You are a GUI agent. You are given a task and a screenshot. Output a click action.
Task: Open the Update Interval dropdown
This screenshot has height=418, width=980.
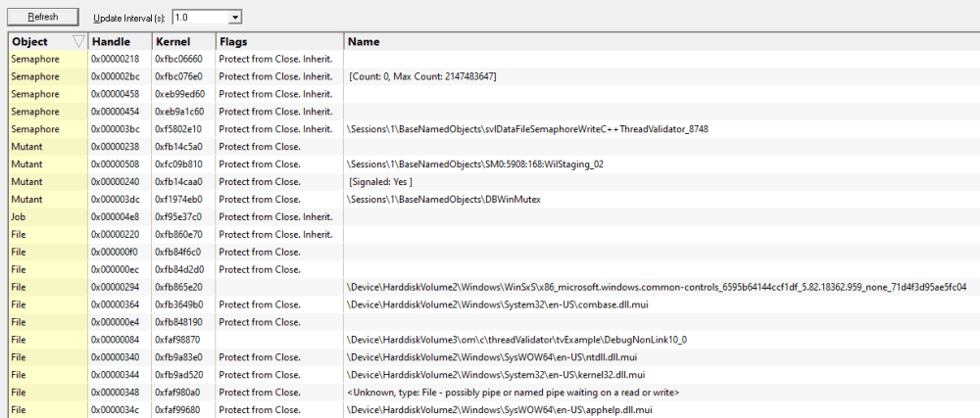[235, 18]
